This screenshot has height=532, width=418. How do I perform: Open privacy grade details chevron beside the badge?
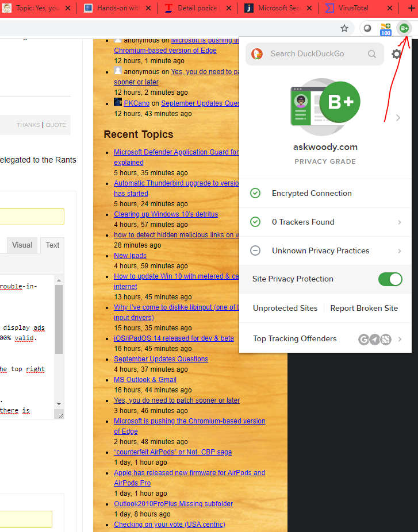[x=398, y=118]
